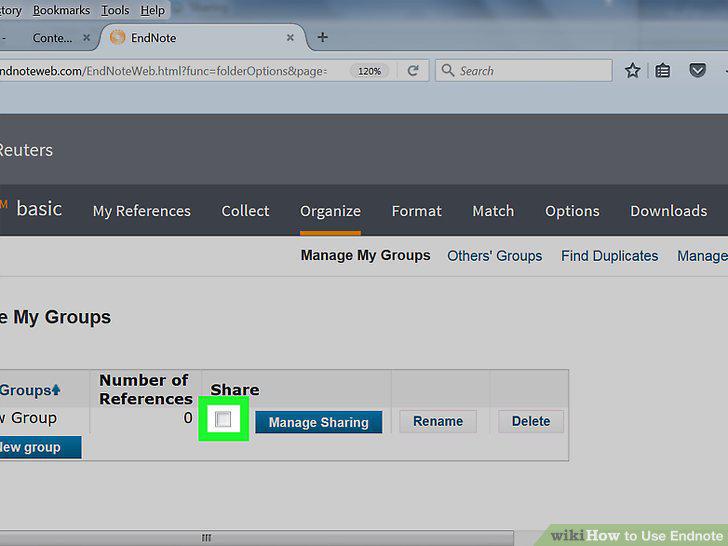Open the bookmarks list icon
Image resolution: width=728 pixels, height=546 pixels.
(x=662, y=71)
